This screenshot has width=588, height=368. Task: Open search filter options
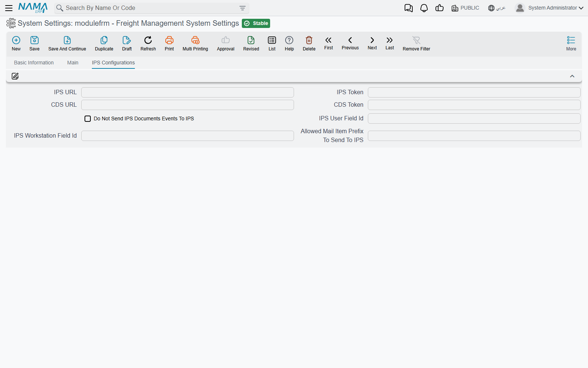(243, 8)
